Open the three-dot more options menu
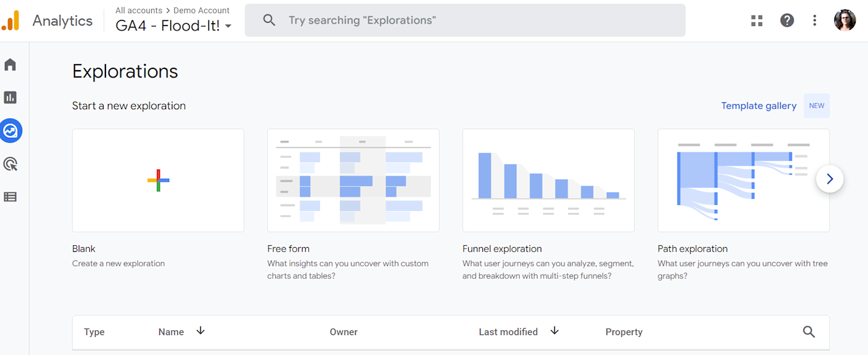 tap(815, 20)
